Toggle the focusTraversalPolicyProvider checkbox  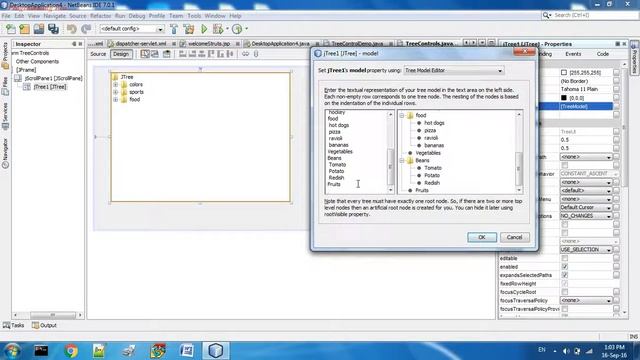(x=565, y=309)
